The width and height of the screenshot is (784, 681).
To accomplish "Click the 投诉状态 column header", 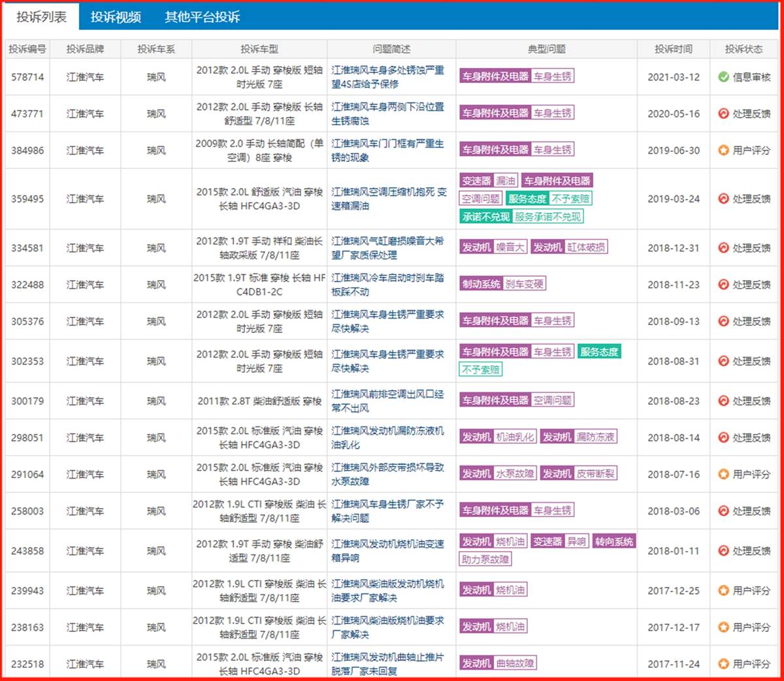I will 743,49.
